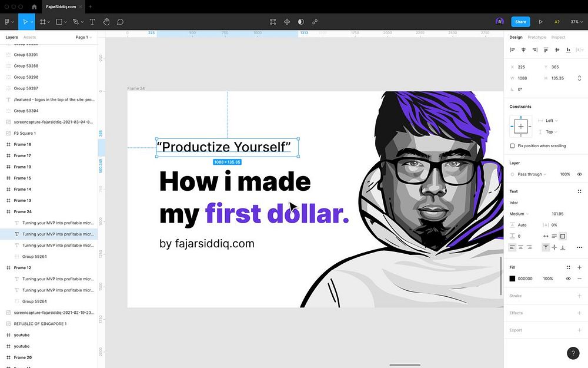The height and width of the screenshot is (368, 588).
Task: Click the fill opacity 100% value
Action: point(548,279)
